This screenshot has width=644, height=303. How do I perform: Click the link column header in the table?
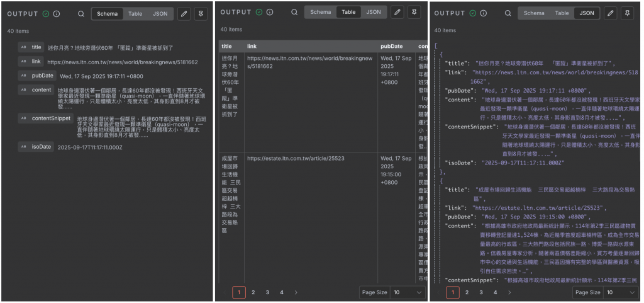point(311,47)
